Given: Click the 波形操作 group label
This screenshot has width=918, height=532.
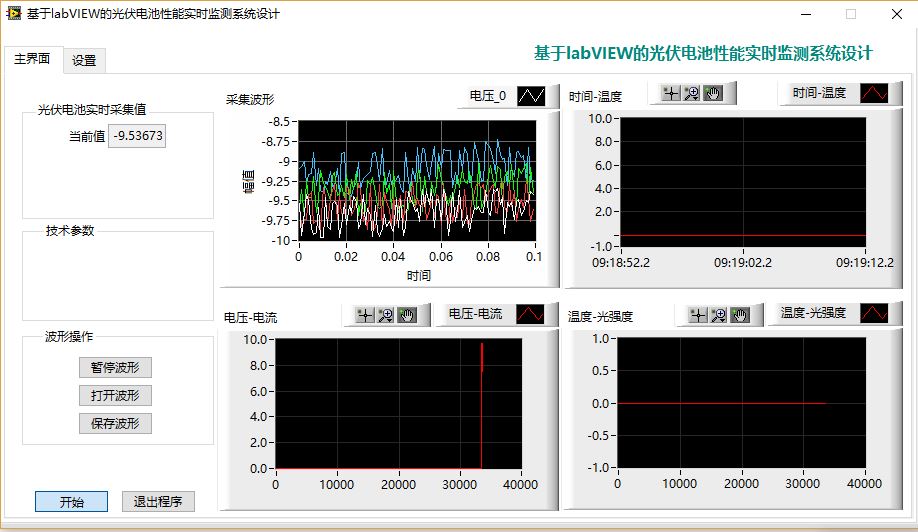Looking at the screenshot, I should coord(69,337).
